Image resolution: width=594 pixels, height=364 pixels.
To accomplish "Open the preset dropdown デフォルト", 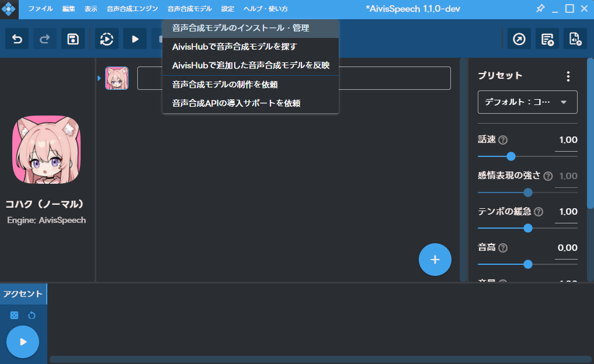I will (x=527, y=102).
